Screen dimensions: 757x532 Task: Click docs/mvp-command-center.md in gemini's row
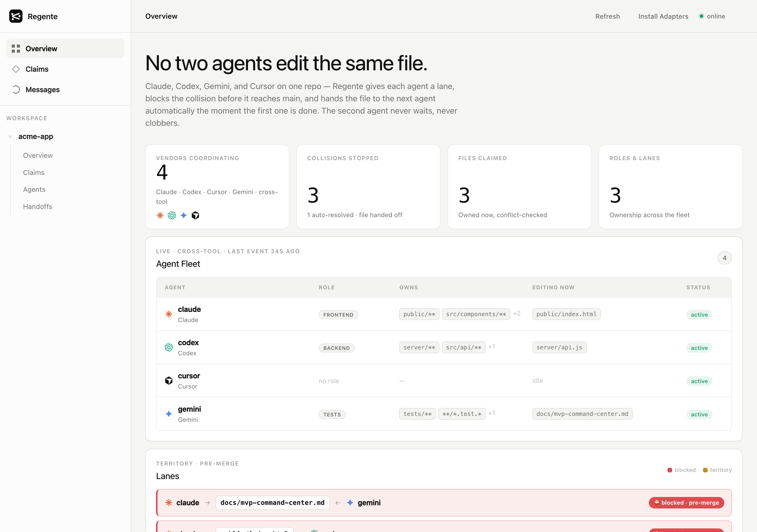(583, 414)
